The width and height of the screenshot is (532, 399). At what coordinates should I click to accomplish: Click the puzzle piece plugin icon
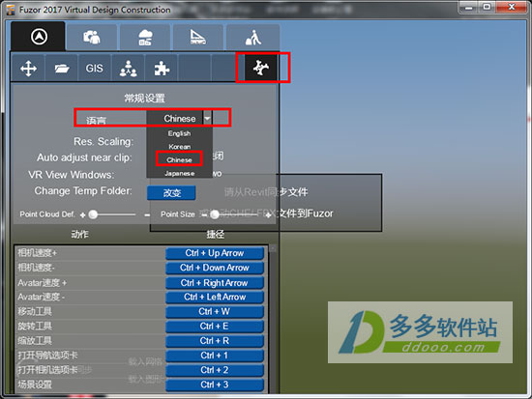(x=162, y=69)
